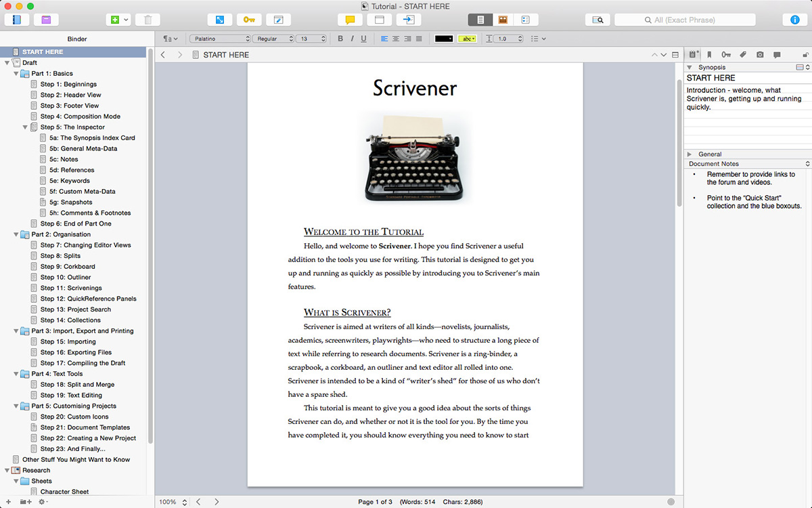This screenshot has width=812, height=508.
Task: Select Step 22: Creating a New Project
Action: coord(88,438)
